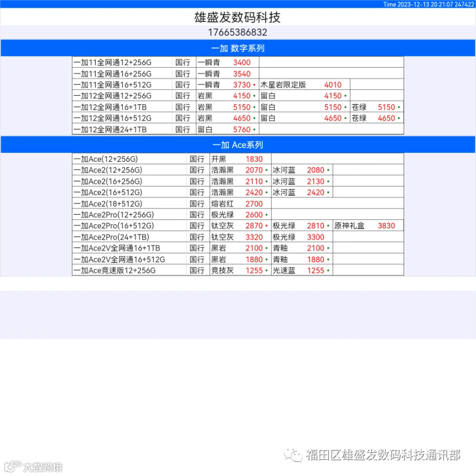Select row 一加Ace2Pro(24+1TB)
The image size is (476, 476).
pyautogui.click(x=237, y=237)
